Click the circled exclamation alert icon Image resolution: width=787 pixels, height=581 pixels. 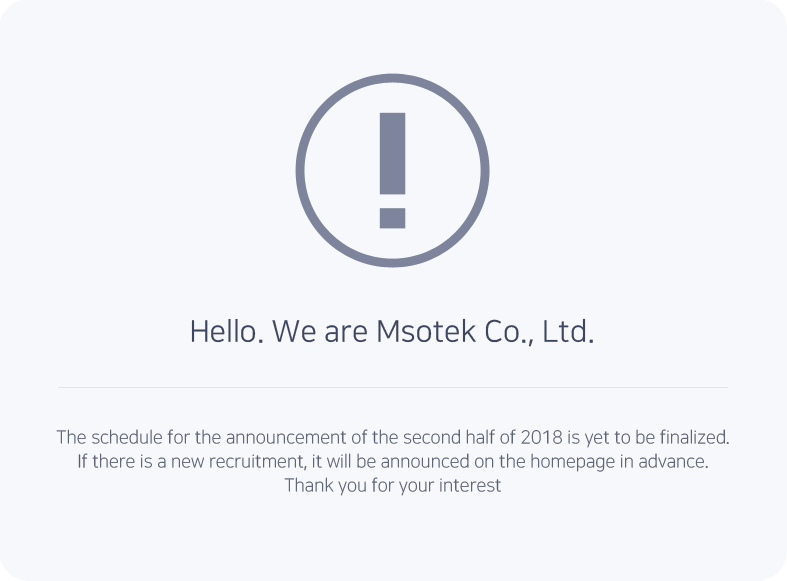392,170
